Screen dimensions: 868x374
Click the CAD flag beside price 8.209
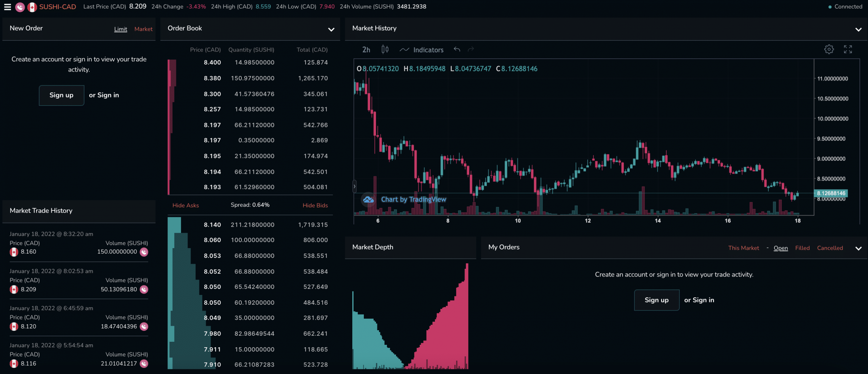coord(14,289)
